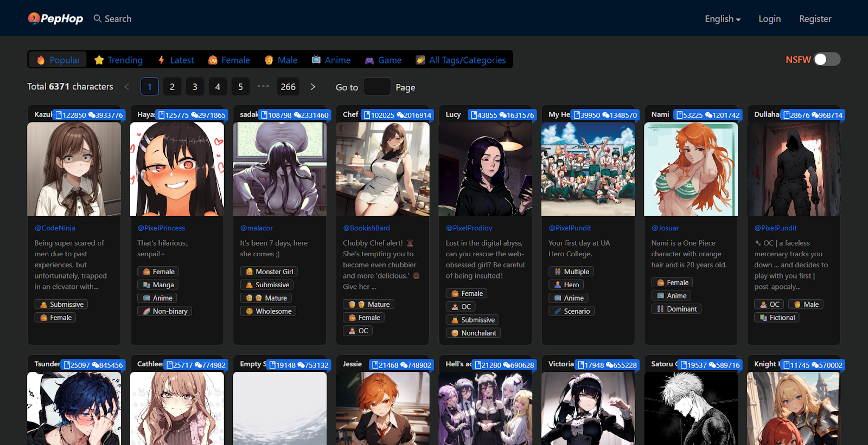Click the gamepad icon beside Game
The height and width of the screenshot is (445, 868).
click(x=369, y=60)
